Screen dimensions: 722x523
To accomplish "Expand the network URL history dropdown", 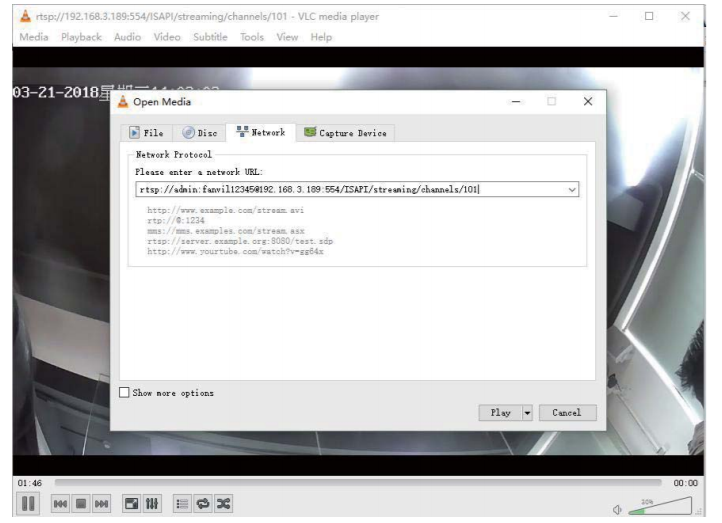I will click(572, 189).
